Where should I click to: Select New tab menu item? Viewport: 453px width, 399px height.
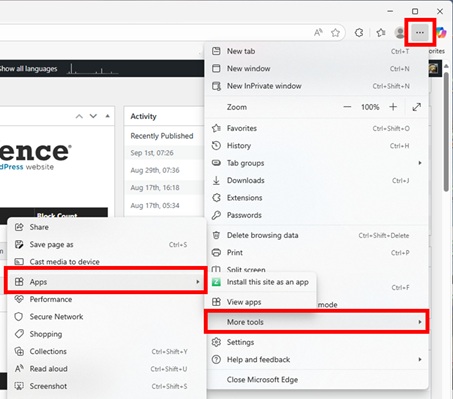[316, 51]
